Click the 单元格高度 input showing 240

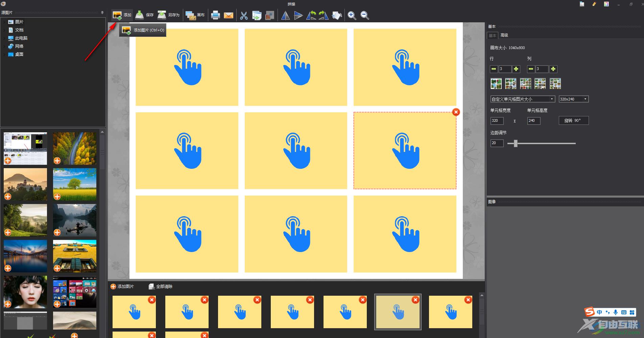534,121
